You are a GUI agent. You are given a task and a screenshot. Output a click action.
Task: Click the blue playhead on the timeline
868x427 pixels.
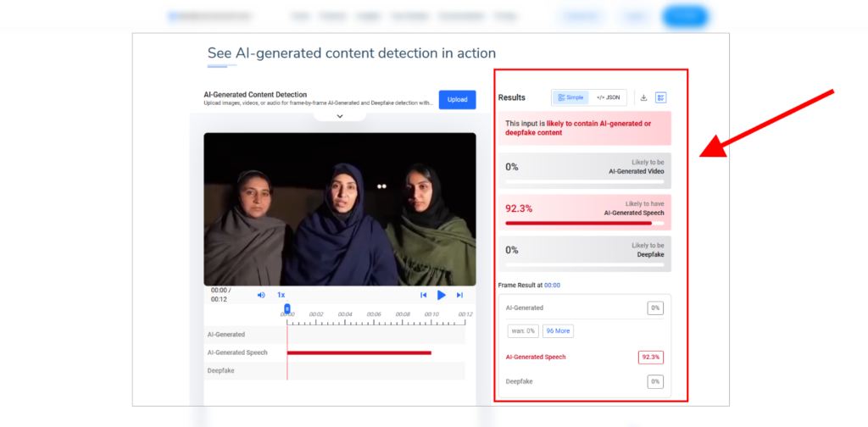pos(287,309)
